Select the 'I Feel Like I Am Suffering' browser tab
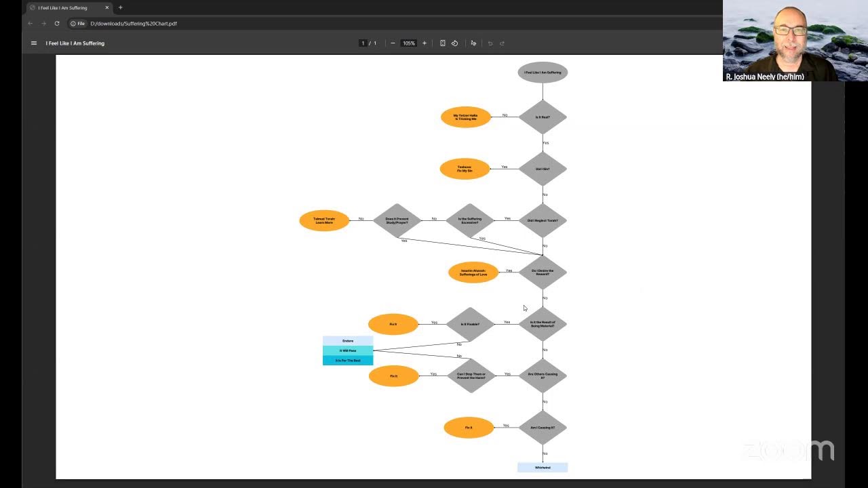 coord(68,7)
